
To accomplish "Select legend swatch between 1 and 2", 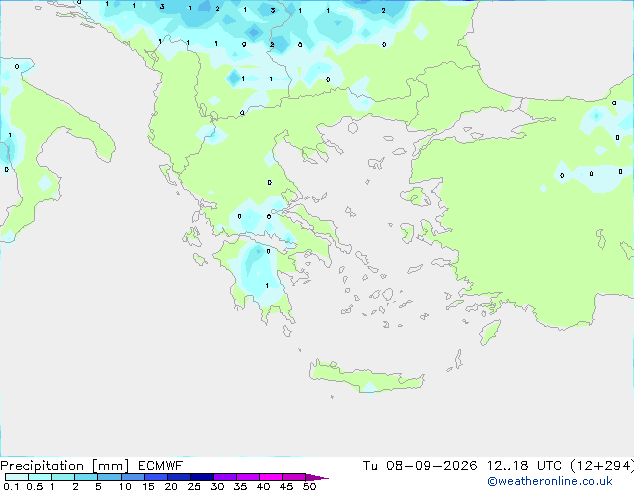I will (x=63, y=477).
